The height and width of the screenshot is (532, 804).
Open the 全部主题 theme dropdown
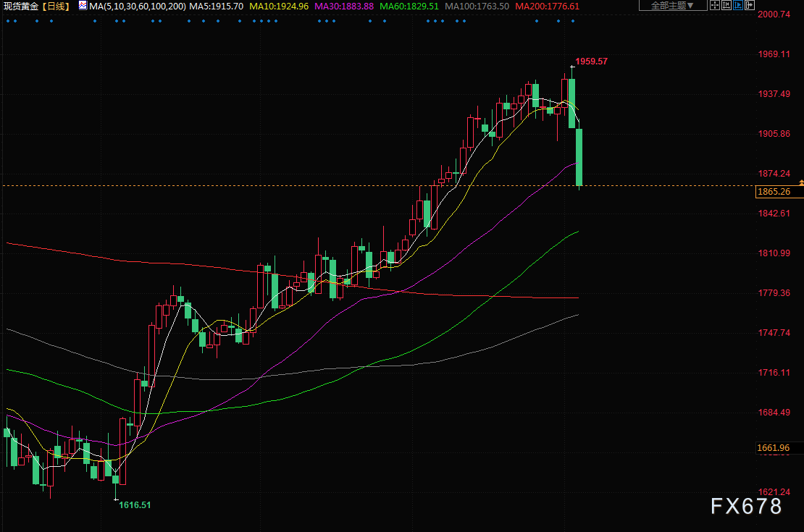(672, 6)
